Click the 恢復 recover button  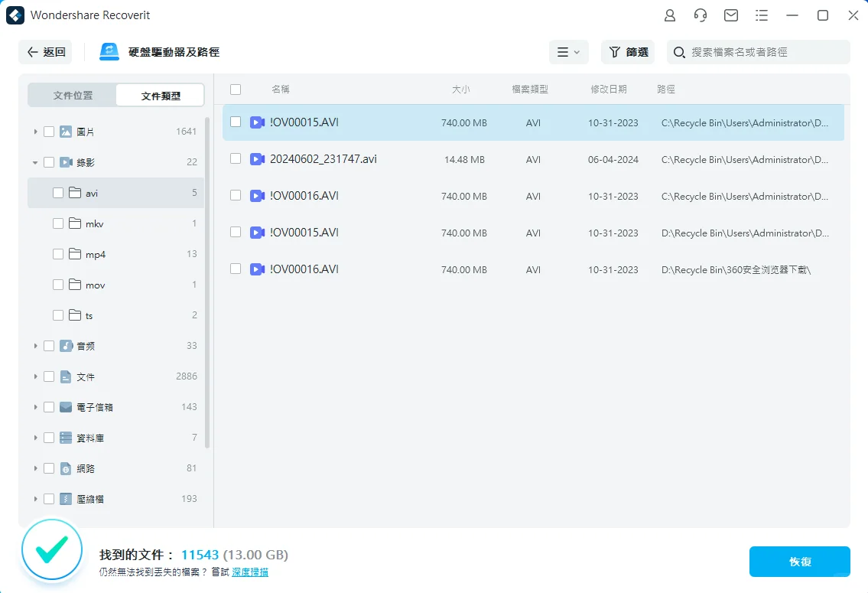pos(800,561)
